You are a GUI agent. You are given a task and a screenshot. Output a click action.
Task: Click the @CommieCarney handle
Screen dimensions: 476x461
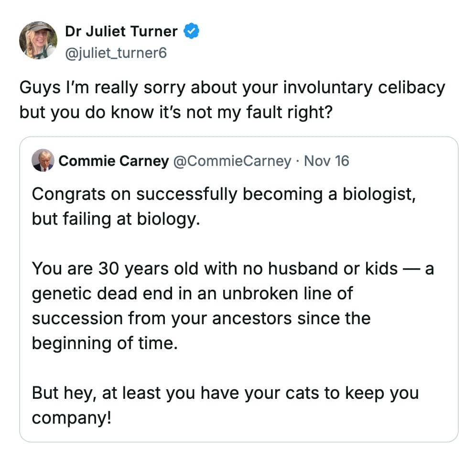[231, 161]
